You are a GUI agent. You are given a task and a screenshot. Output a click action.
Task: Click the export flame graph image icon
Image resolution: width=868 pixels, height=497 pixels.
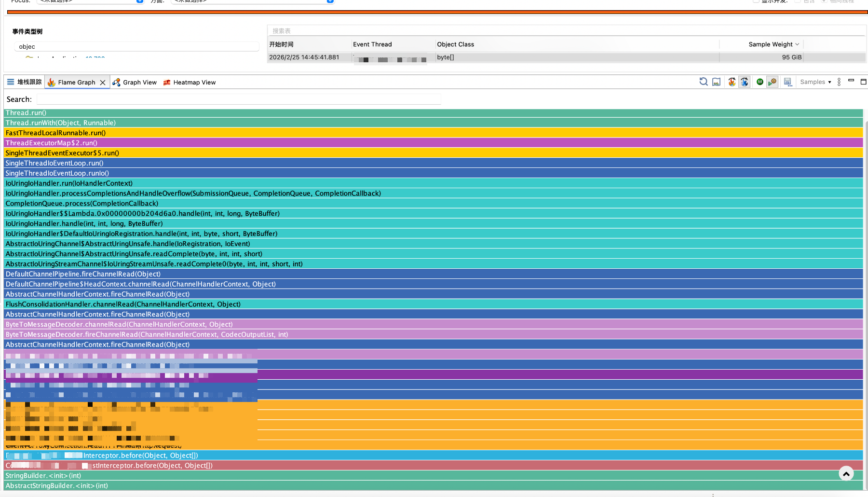coord(717,82)
